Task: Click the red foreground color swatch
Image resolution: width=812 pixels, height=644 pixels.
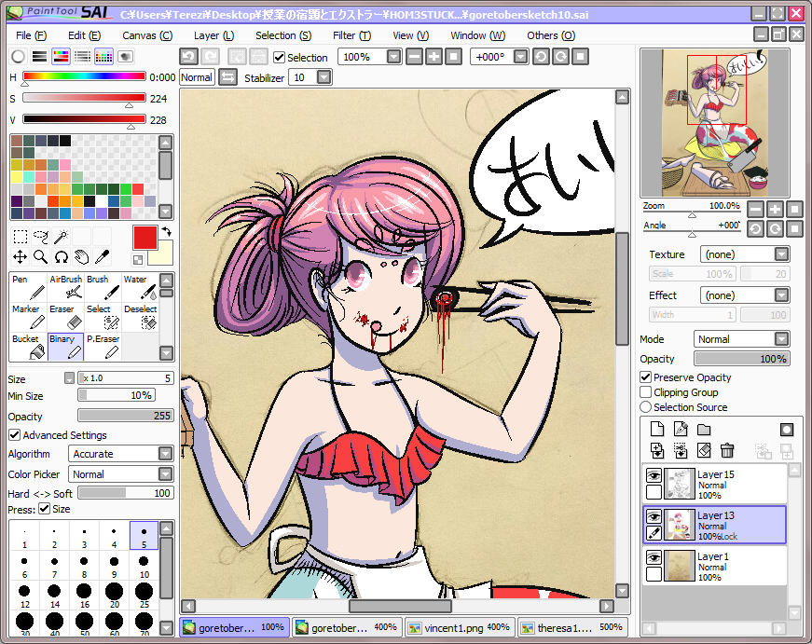Action: (x=145, y=239)
